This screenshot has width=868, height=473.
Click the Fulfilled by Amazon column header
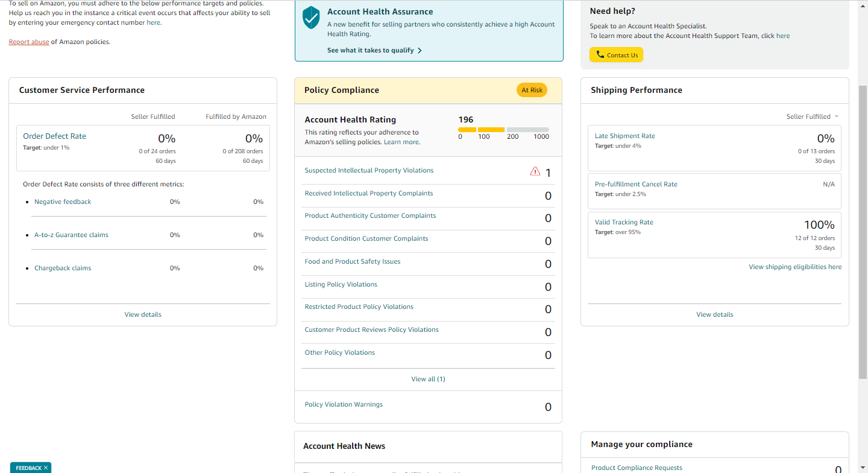[236, 116]
